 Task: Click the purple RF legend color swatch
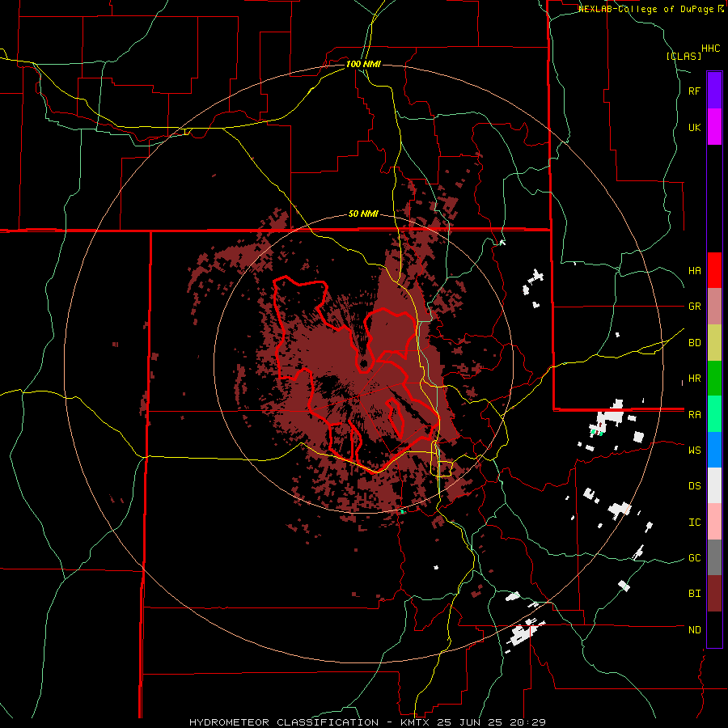[714, 91]
